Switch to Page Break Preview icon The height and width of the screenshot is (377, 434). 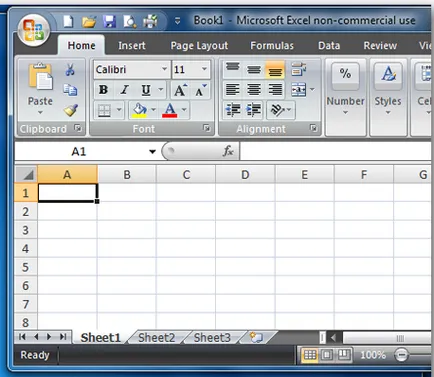click(344, 355)
